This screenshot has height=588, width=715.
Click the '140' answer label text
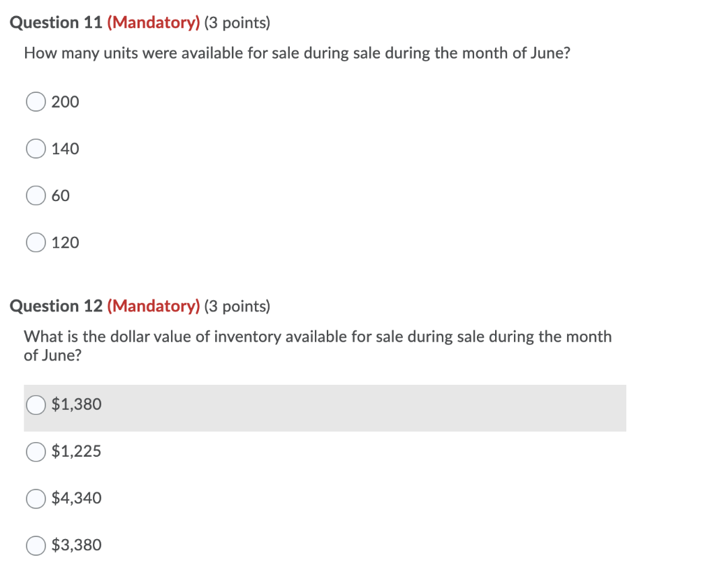(x=65, y=149)
